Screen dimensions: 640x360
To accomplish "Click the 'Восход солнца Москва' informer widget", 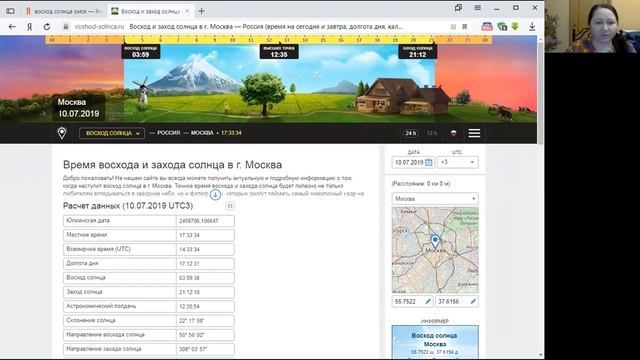I will 435,342.
